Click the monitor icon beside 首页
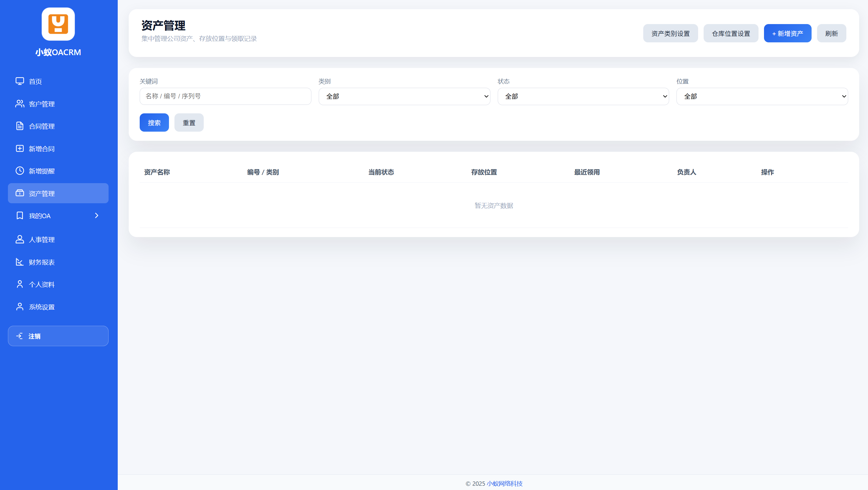This screenshot has height=490, width=868. 20,81
